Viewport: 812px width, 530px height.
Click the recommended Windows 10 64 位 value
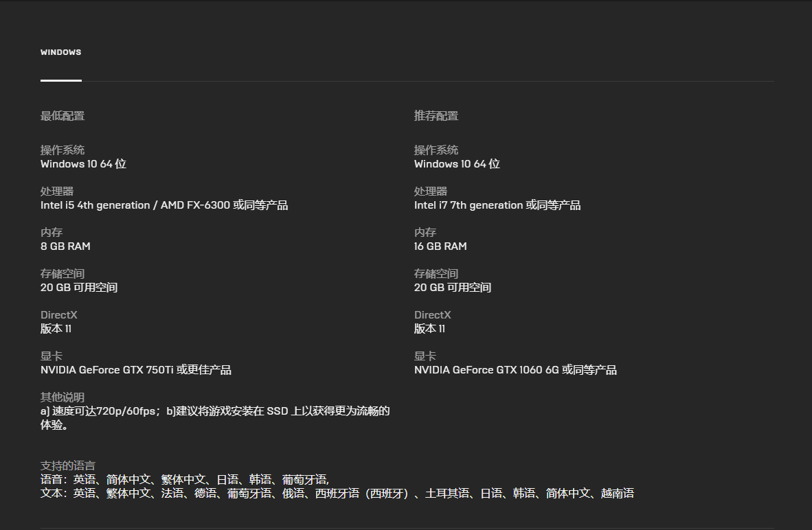pyautogui.click(x=457, y=164)
